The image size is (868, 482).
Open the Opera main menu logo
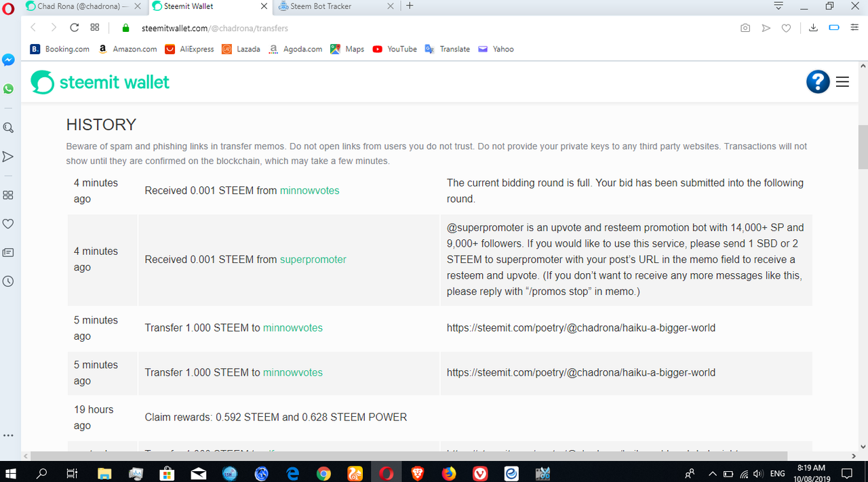(x=8, y=9)
